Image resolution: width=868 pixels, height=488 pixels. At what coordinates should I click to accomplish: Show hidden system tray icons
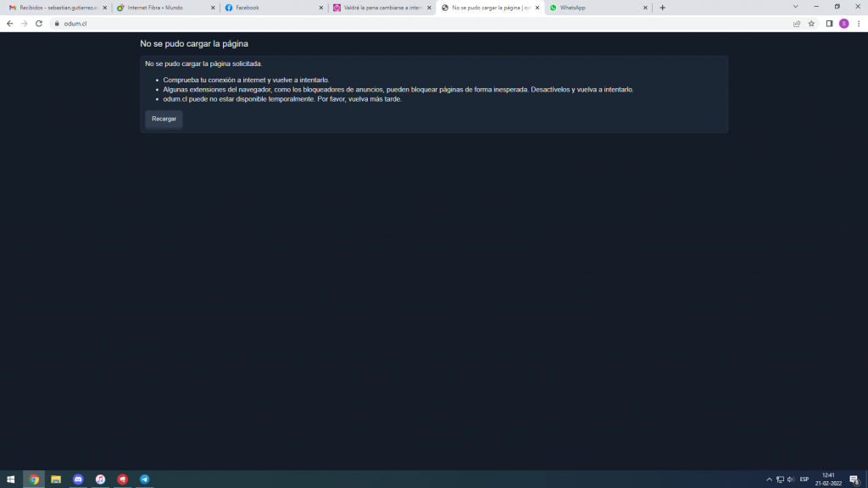pos(769,480)
